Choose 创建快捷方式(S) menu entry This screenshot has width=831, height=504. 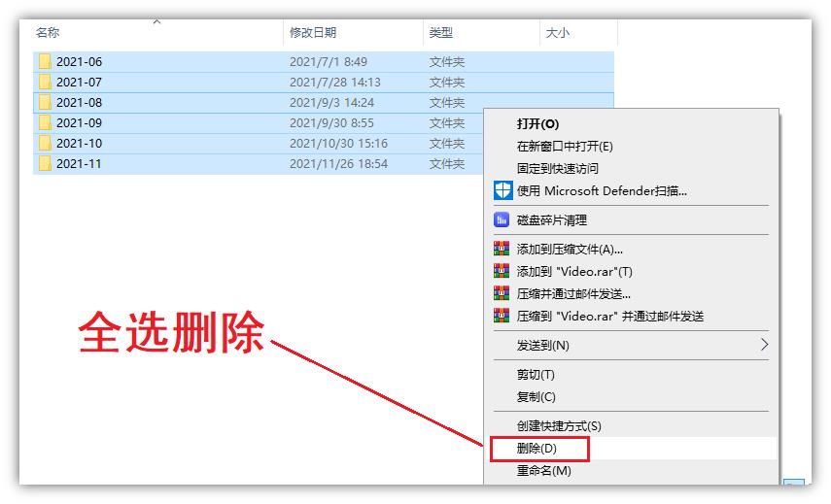[559, 426]
